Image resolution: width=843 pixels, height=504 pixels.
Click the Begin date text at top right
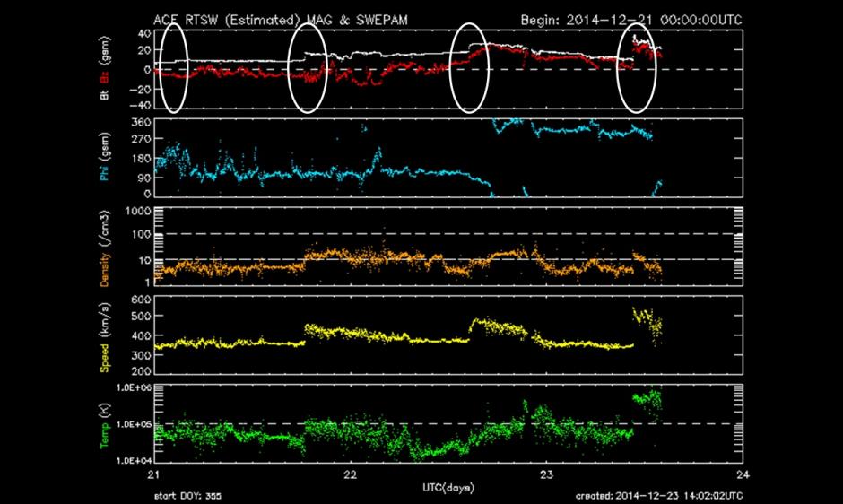pos(629,18)
